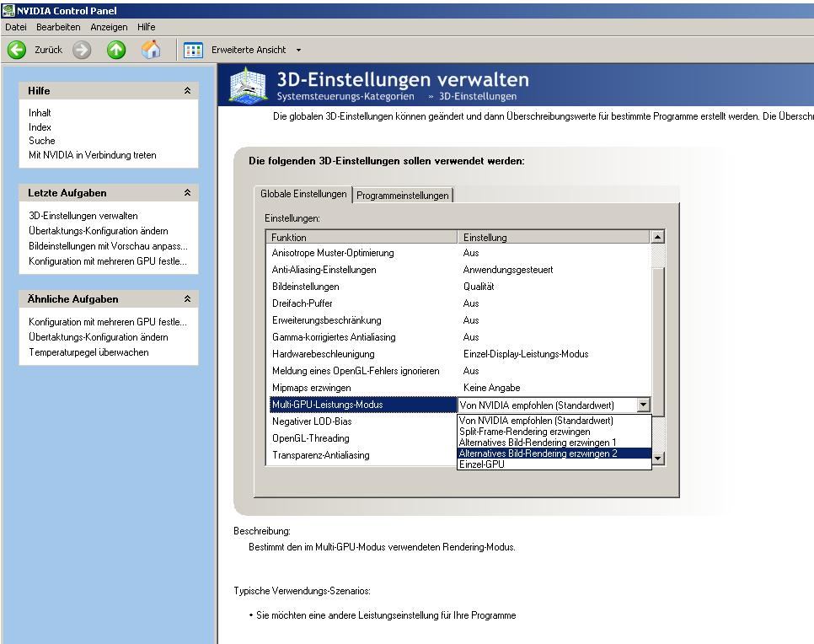
Task: Select the Multi-GPU-Leistungs-Modus row
Action: 363,405
